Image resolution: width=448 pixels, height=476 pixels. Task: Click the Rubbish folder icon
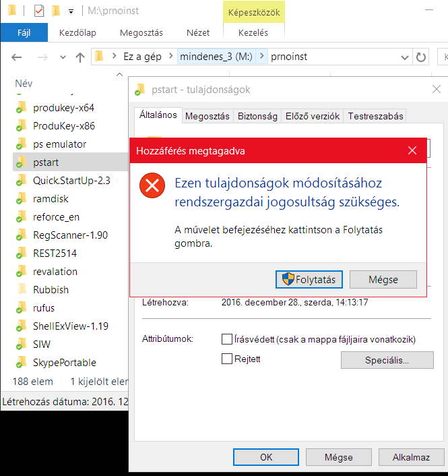(x=22, y=289)
